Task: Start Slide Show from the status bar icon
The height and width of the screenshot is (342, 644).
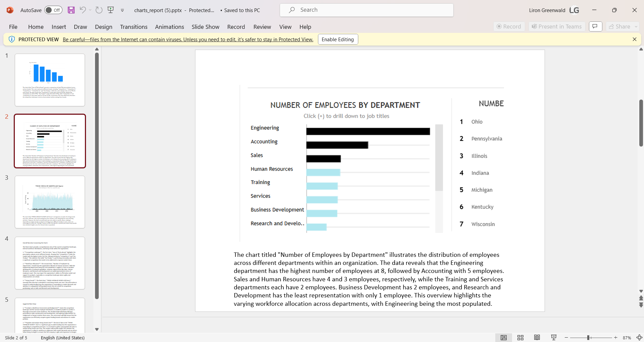Action: coord(554,338)
